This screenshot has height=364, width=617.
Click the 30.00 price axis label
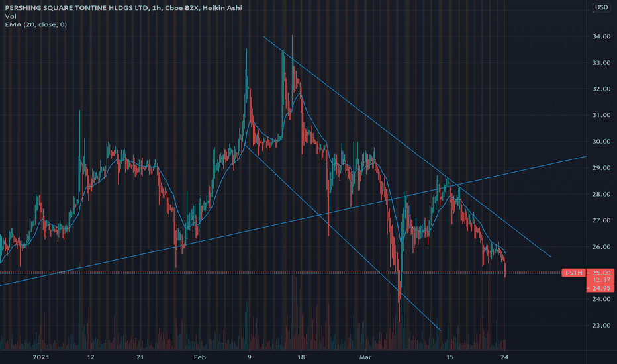click(601, 142)
